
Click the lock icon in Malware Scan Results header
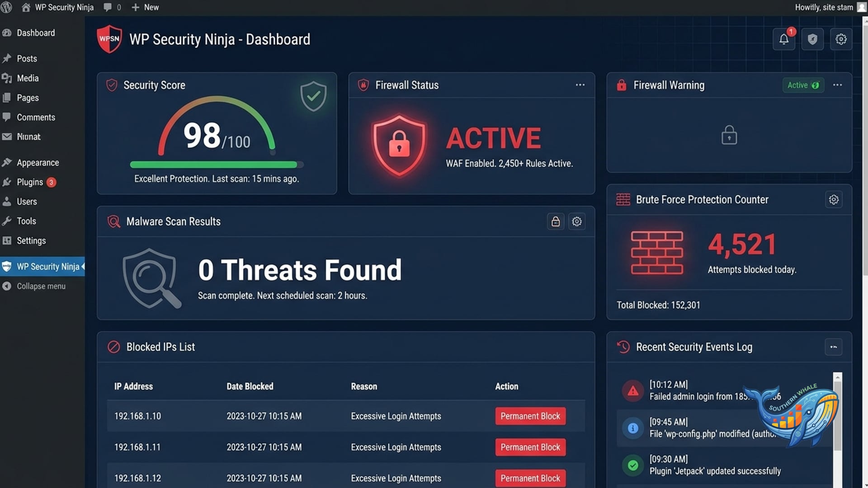(x=556, y=221)
